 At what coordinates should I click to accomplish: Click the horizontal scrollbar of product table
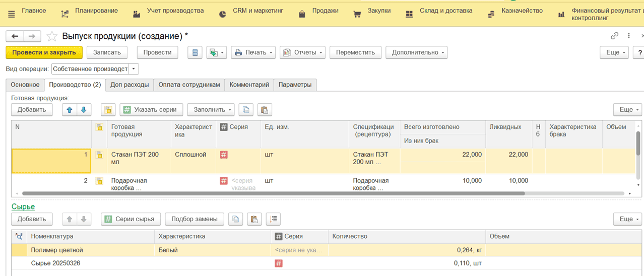[x=272, y=193]
